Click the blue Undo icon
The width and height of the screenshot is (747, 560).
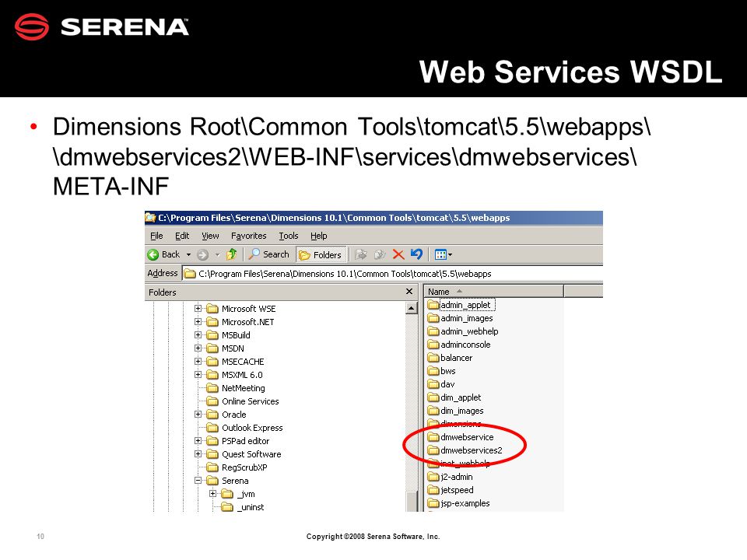point(416,254)
